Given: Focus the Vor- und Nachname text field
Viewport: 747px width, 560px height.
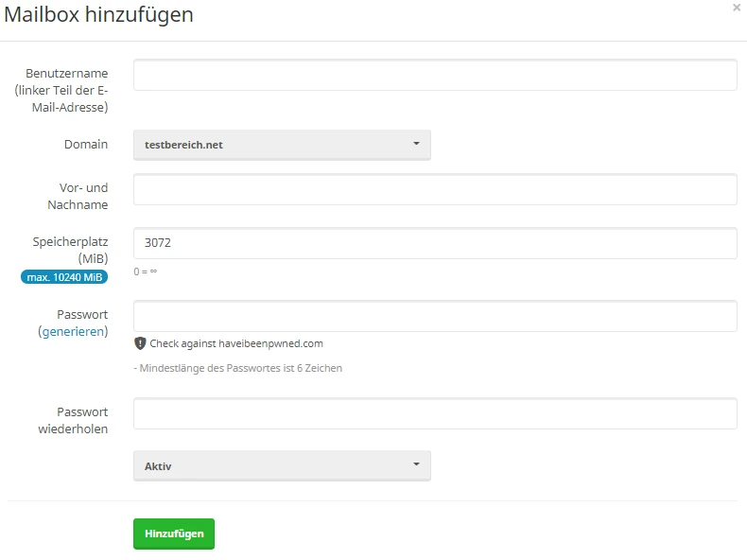Looking at the screenshot, I should pos(435,189).
